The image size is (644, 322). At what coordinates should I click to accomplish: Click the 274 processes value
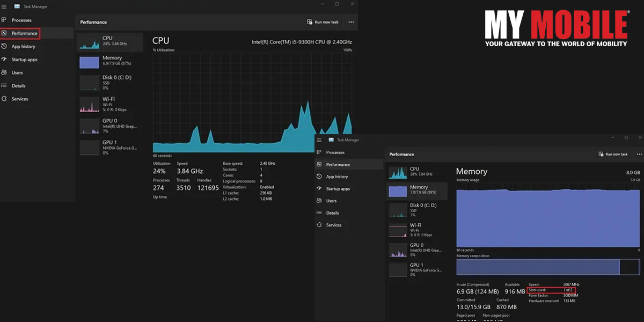tap(158, 188)
